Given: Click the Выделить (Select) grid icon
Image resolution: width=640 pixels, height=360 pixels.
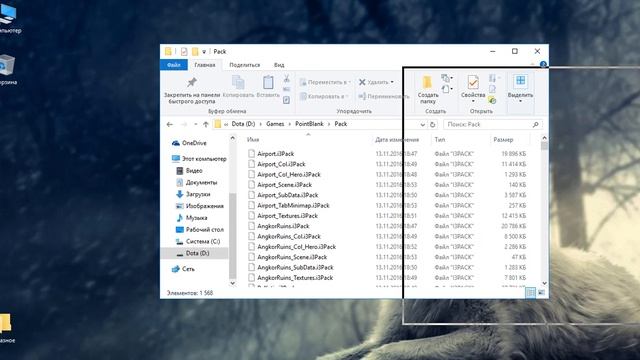Looking at the screenshot, I should (x=520, y=81).
